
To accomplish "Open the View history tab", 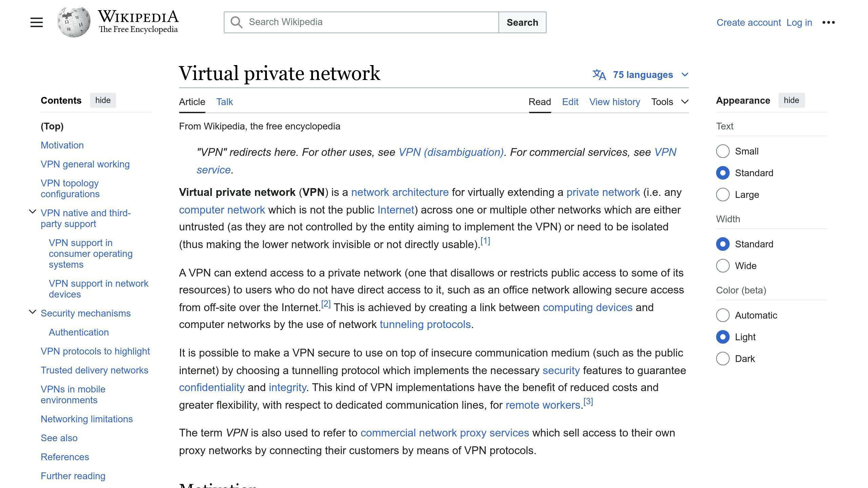I will pos(614,102).
